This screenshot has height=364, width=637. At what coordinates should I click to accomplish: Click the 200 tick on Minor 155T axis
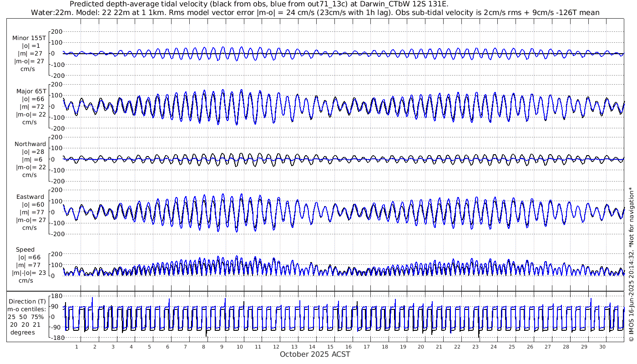coord(56,32)
